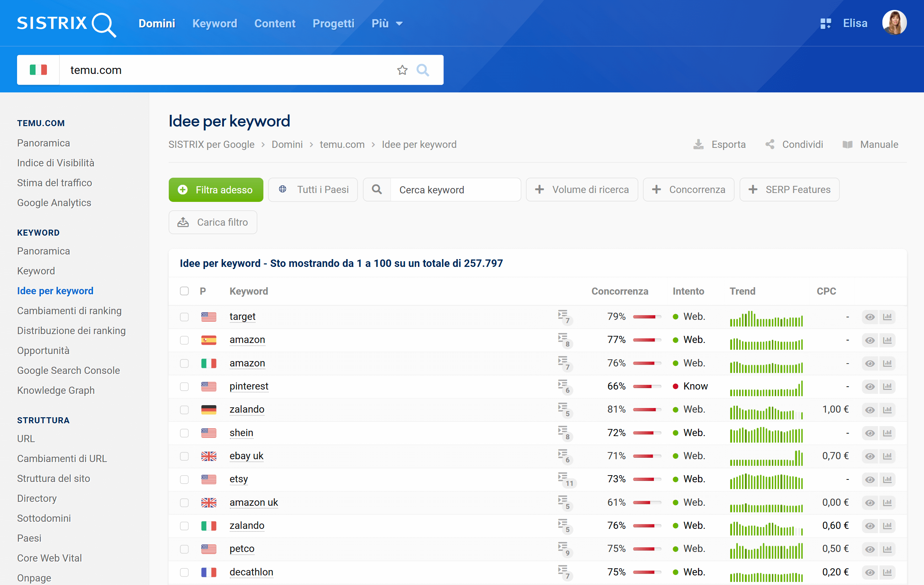Check the box for amazon uk row
The image size is (924, 585).
[184, 503]
